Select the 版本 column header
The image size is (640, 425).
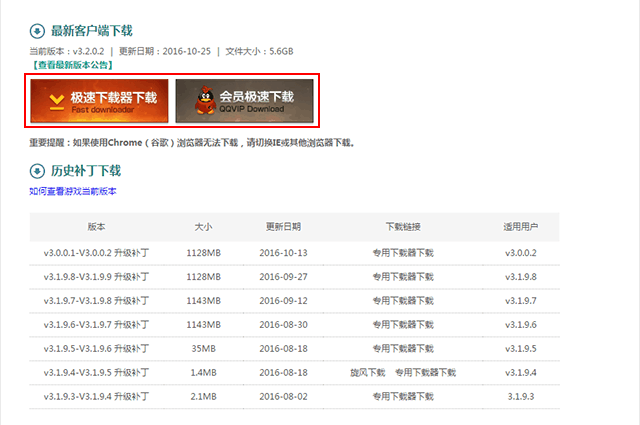96,227
